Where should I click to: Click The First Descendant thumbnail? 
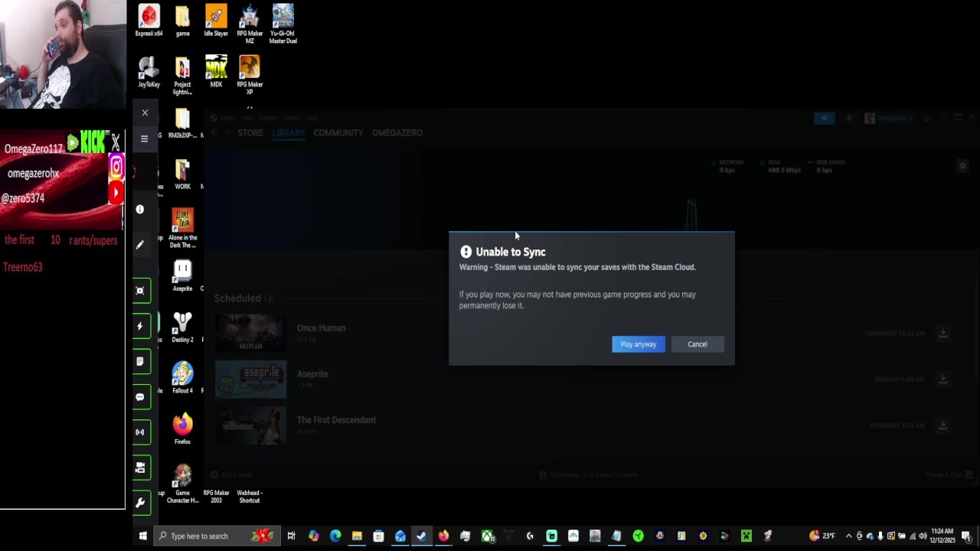(250, 425)
